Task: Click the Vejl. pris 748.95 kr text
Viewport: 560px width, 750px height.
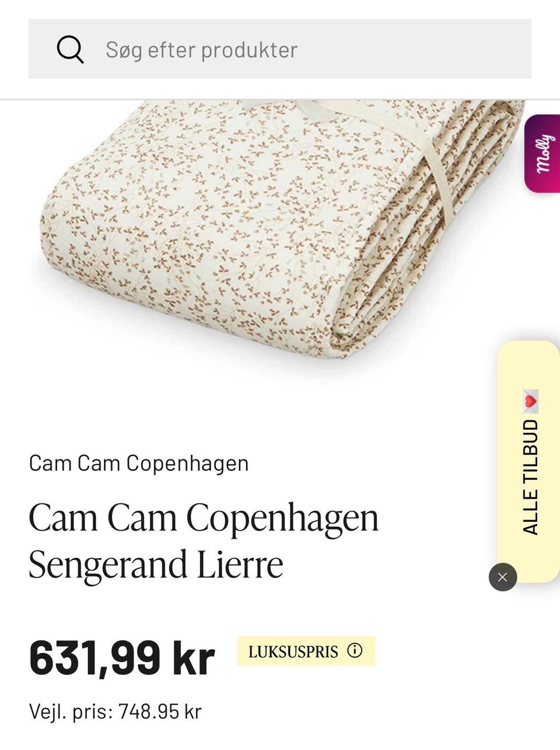Action: 115,712
